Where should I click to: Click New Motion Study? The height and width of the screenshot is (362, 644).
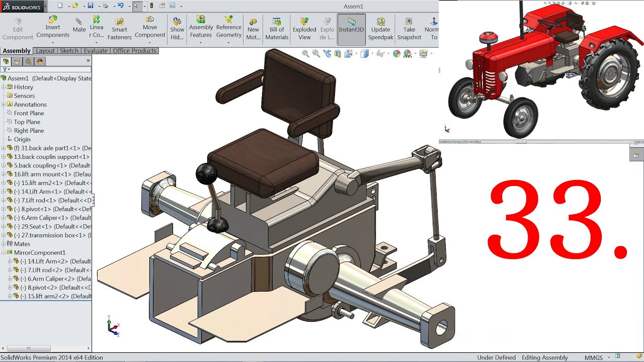point(253,29)
